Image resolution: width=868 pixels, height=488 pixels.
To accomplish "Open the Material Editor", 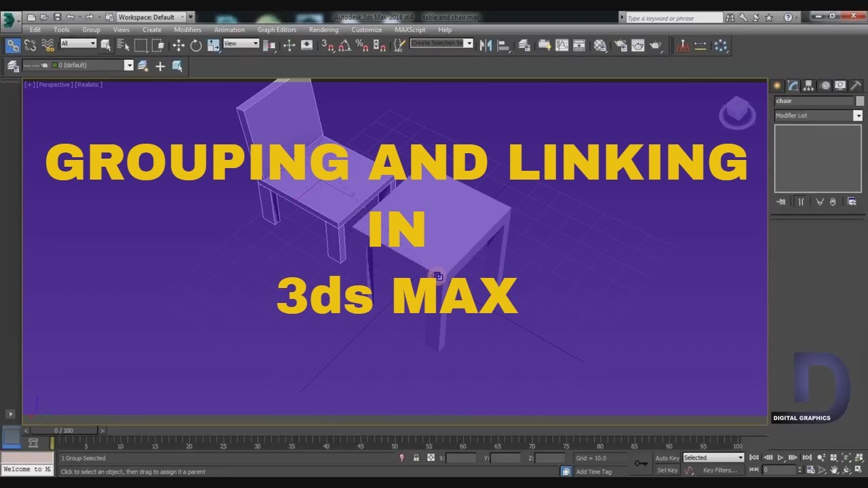I will 600,45.
